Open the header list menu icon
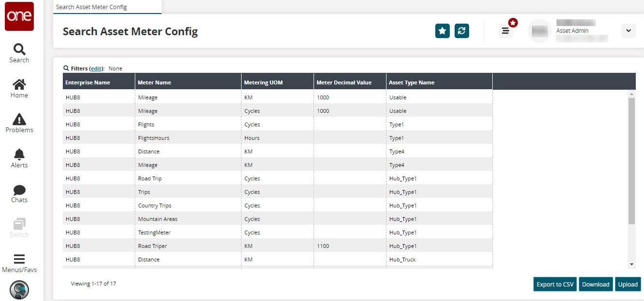The height and width of the screenshot is (301, 644). pyautogui.click(x=505, y=31)
